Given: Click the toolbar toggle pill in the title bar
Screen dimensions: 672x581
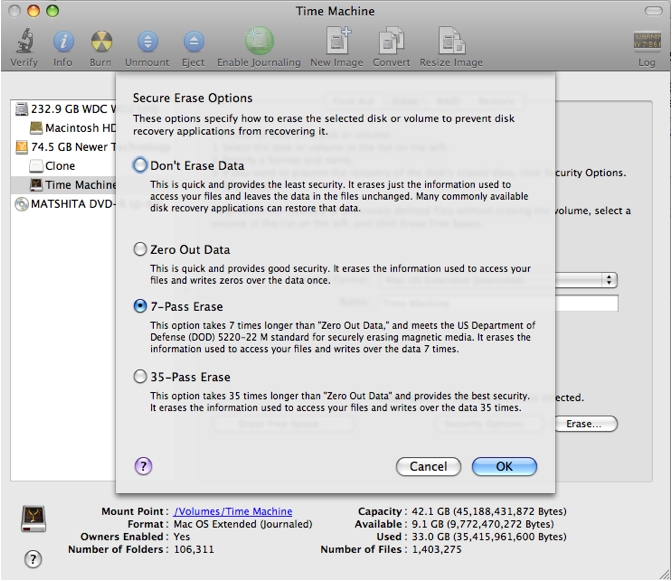Looking at the screenshot, I should 653,11.
